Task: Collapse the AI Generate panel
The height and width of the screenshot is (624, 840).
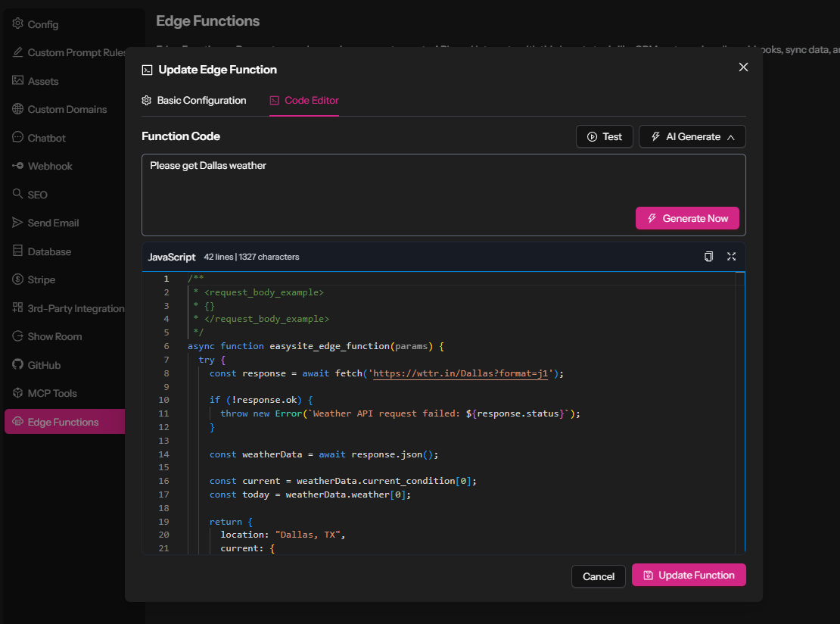Action: point(692,136)
